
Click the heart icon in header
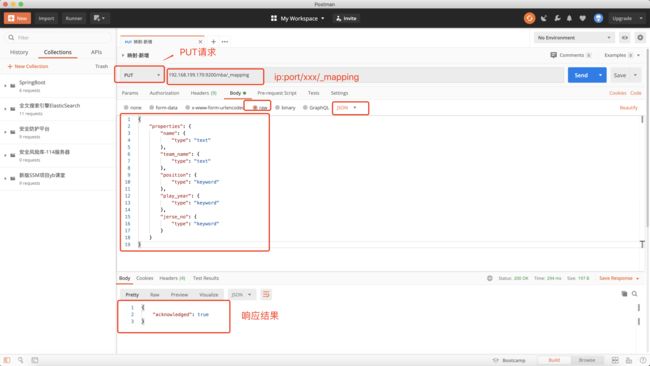582,18
